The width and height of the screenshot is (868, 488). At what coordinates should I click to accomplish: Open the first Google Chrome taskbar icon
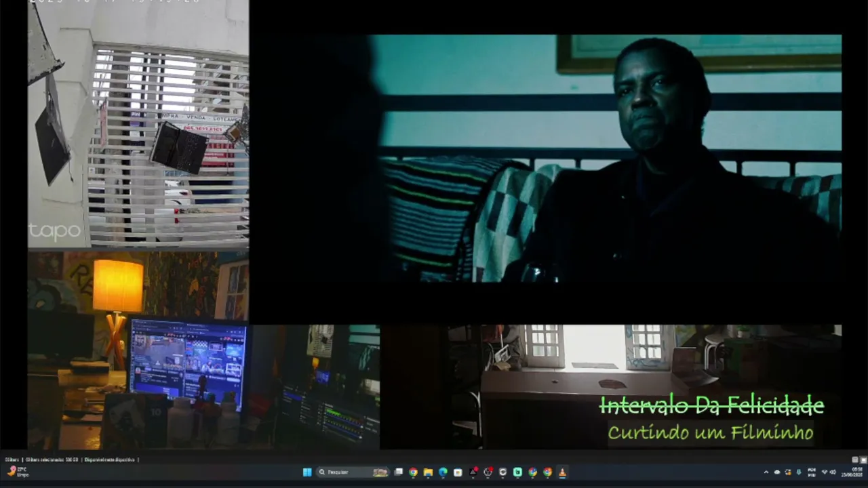413,472
